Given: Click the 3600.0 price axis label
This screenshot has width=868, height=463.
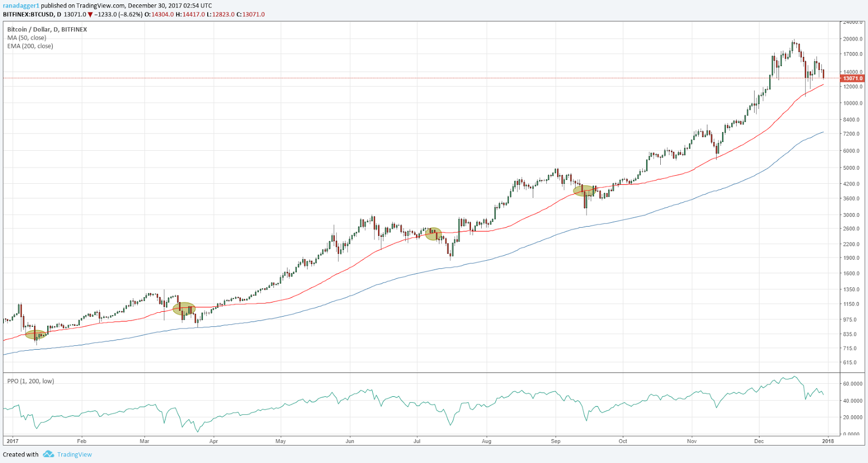Looking at the screenshot, I should (851, 198).
